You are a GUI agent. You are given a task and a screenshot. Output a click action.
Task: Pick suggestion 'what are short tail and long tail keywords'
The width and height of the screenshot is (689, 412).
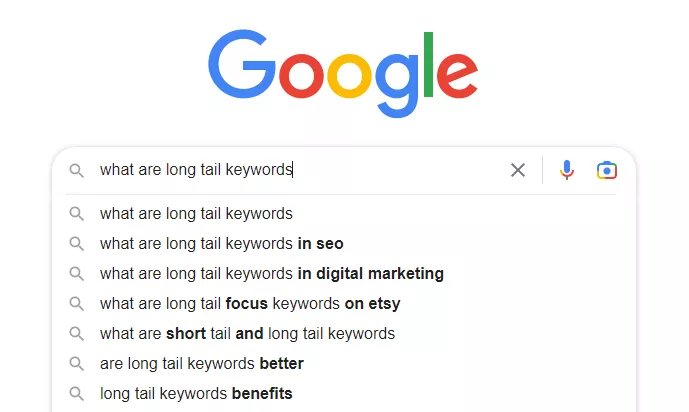coord(344,334)
